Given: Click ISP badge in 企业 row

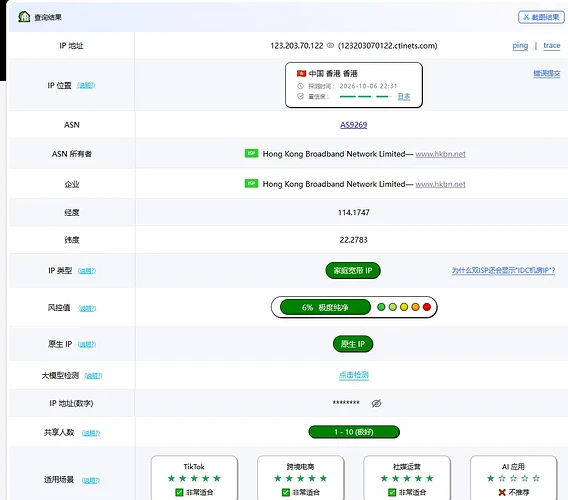Looking at the screenshot, I should coord(251,183).
